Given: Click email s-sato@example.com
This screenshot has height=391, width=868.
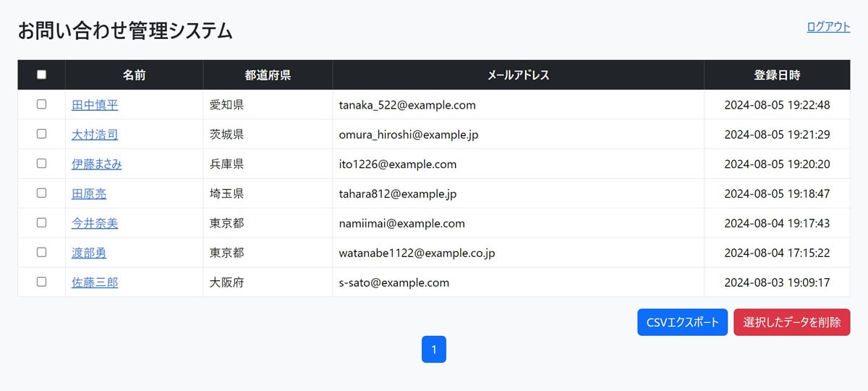Looking at the screenshot, I should click(394, 282).
